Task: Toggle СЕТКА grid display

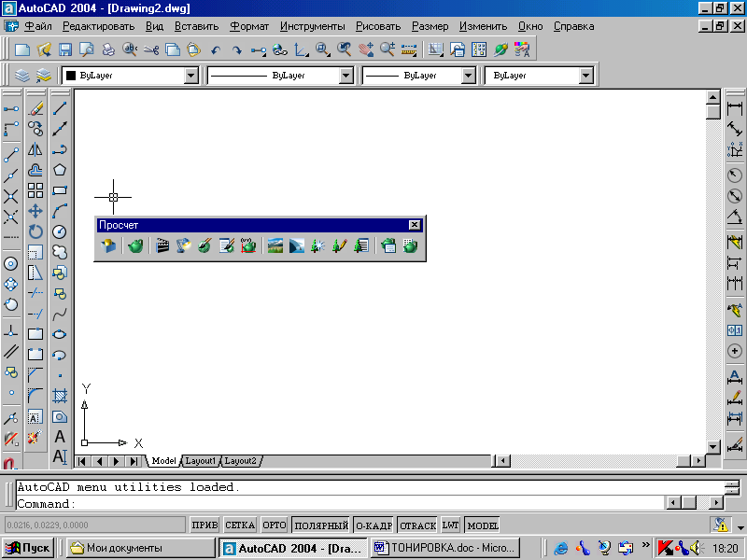Action: [x=240, y=525]
